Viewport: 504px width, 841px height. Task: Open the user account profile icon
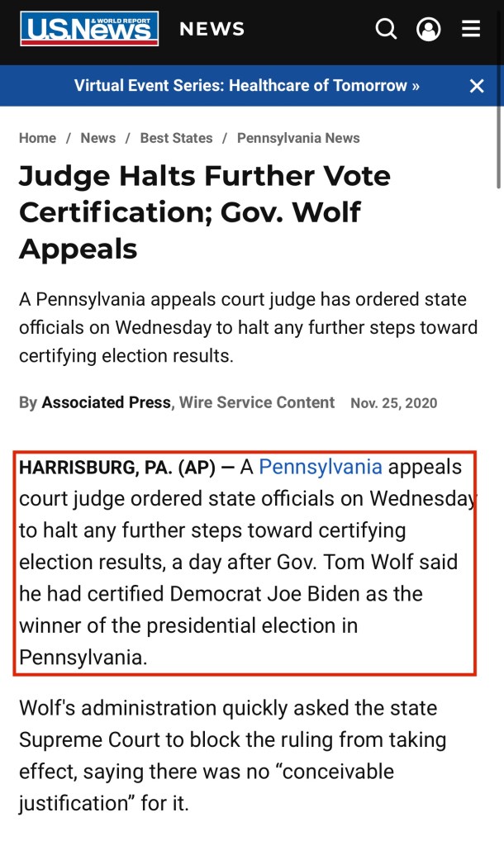pyautogui.click(x=428, y=30)
